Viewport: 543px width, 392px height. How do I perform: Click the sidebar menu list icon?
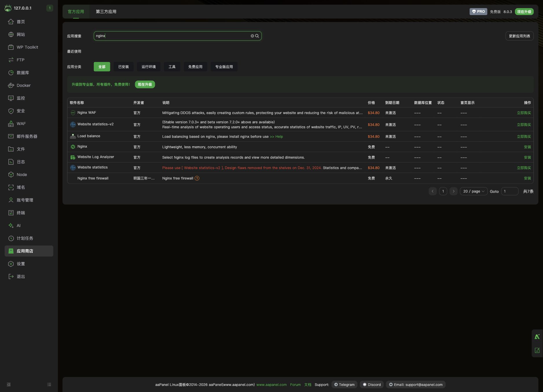click(49, 384)
